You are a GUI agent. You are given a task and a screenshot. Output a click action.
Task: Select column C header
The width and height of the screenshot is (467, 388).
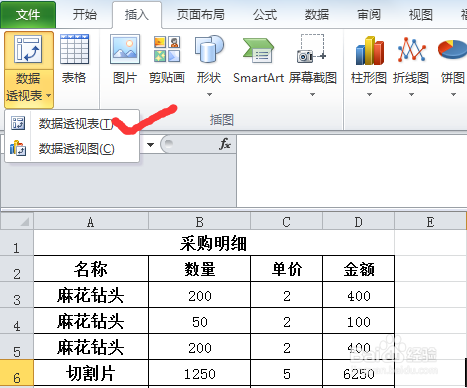point(286,222)
